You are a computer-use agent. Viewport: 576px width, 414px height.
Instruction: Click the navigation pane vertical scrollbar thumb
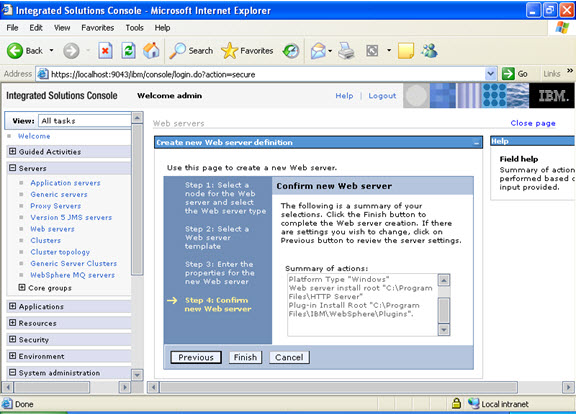click(x=137, y=200)
